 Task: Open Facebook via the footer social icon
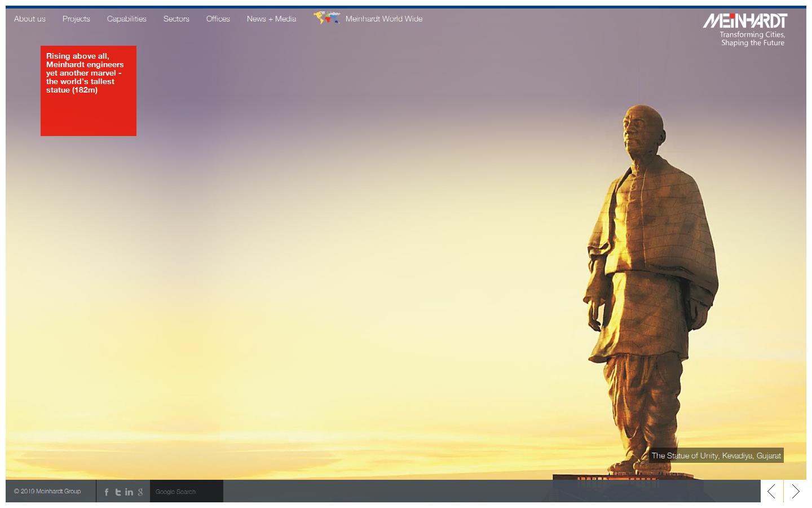[x=106, y=492]
